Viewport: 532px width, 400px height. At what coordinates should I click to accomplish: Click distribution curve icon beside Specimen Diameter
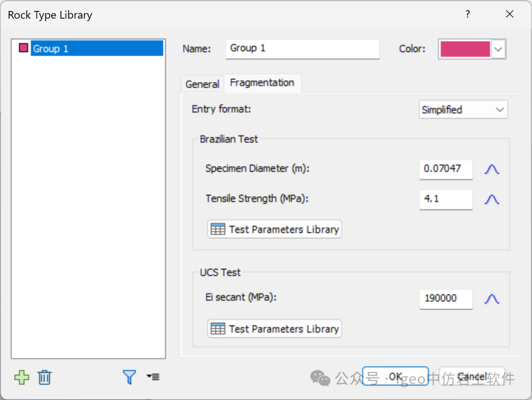(492, 169)
